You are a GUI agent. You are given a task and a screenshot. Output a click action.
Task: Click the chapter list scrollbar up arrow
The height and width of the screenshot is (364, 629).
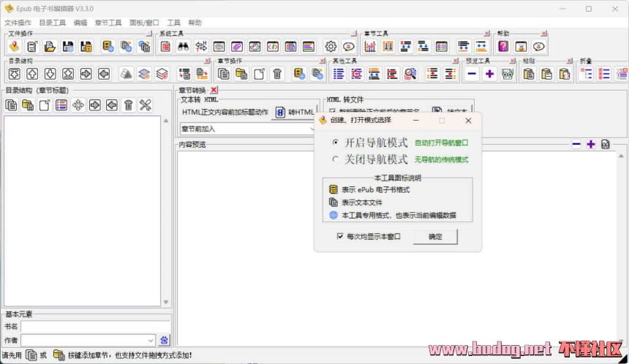(x=166, y=121)
